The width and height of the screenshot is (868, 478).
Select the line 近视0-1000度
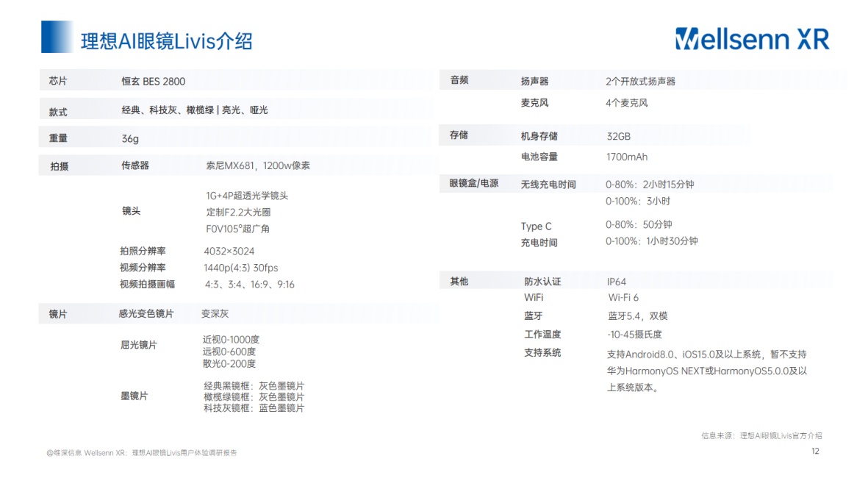coord(231,340)
